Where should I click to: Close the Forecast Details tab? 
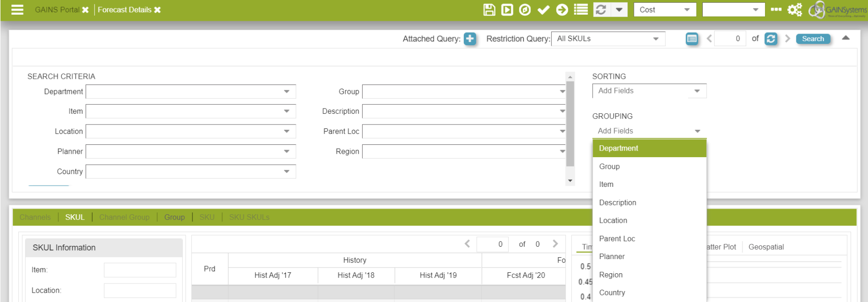[158, 10]
